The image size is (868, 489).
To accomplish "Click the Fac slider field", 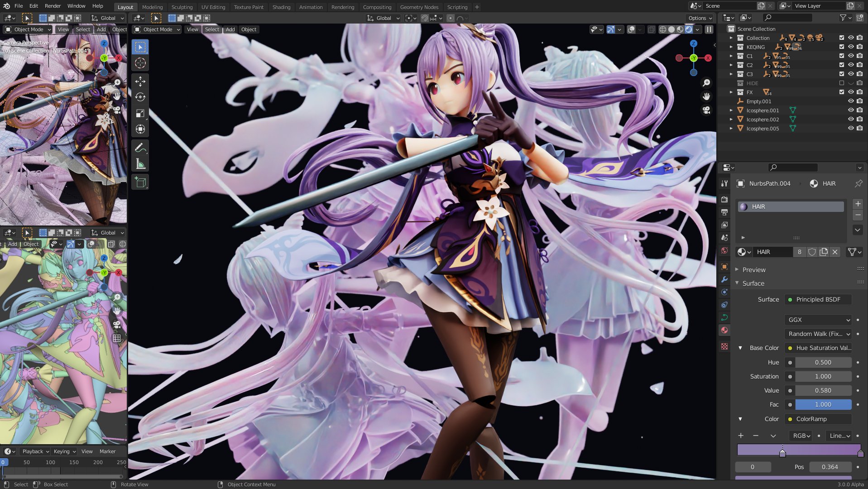I will coord(823,404).
